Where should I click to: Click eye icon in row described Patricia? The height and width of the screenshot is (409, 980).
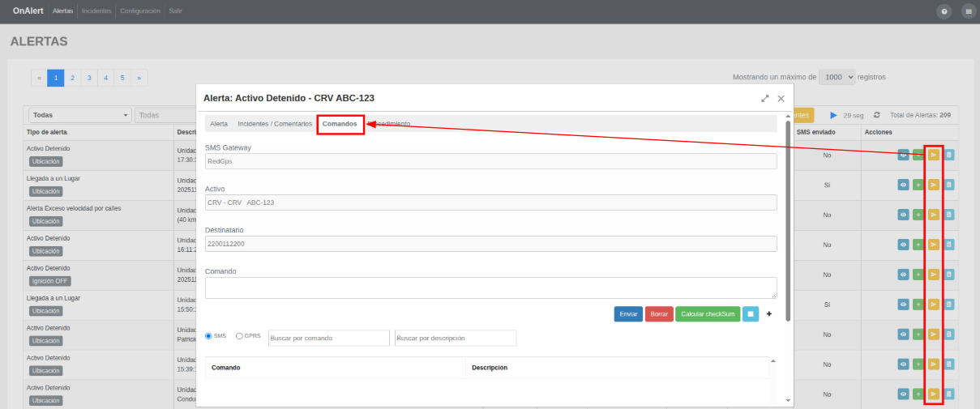pyautogui.click(x=903, y=334)
